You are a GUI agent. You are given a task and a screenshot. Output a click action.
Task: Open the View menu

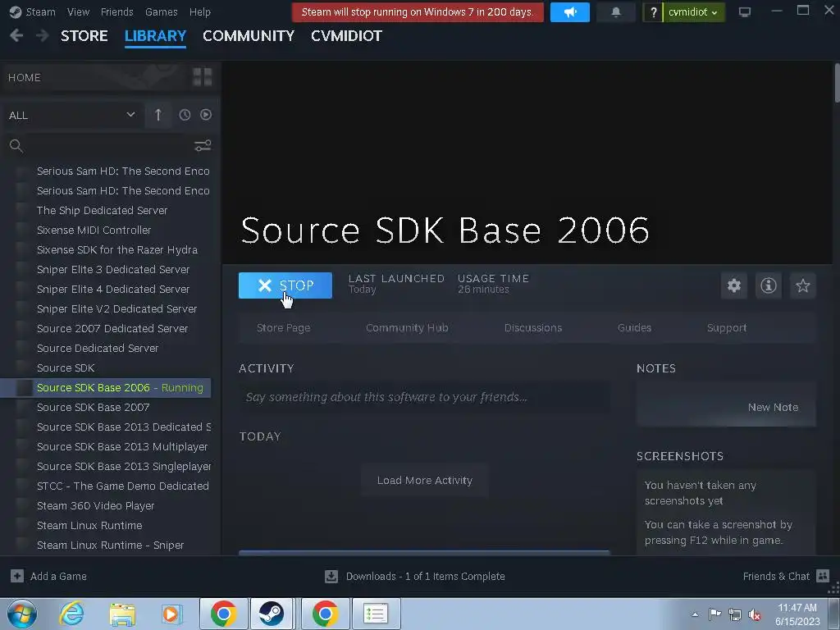click(x=78, y=11)
